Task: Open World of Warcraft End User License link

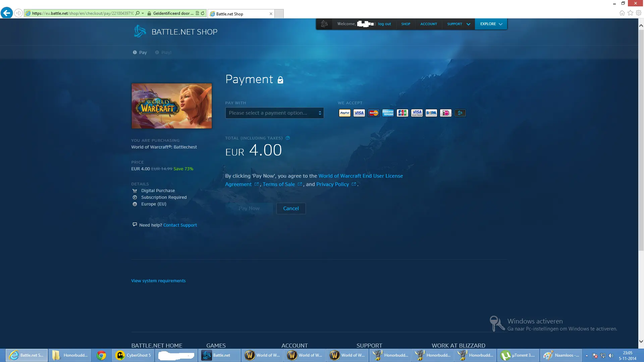Action: coord(361,176)
